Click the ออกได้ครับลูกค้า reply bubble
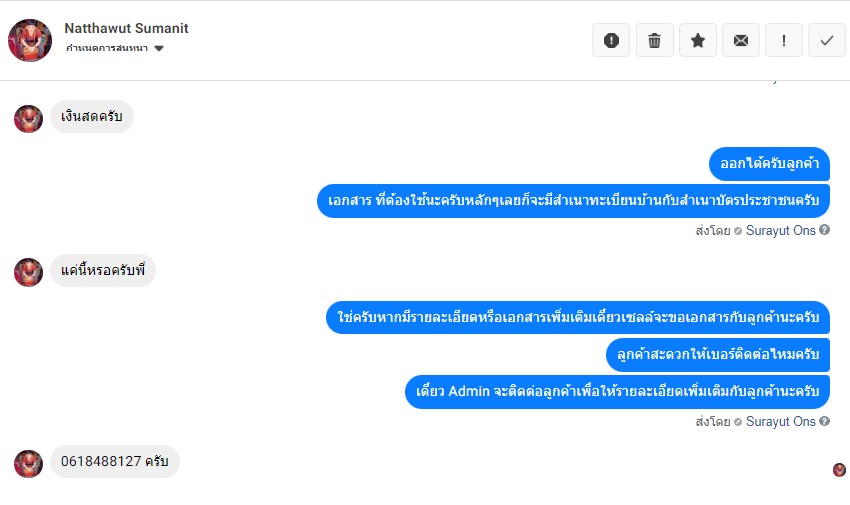The image size is (850, 505). pyautogui.click(x=770, y=163)
